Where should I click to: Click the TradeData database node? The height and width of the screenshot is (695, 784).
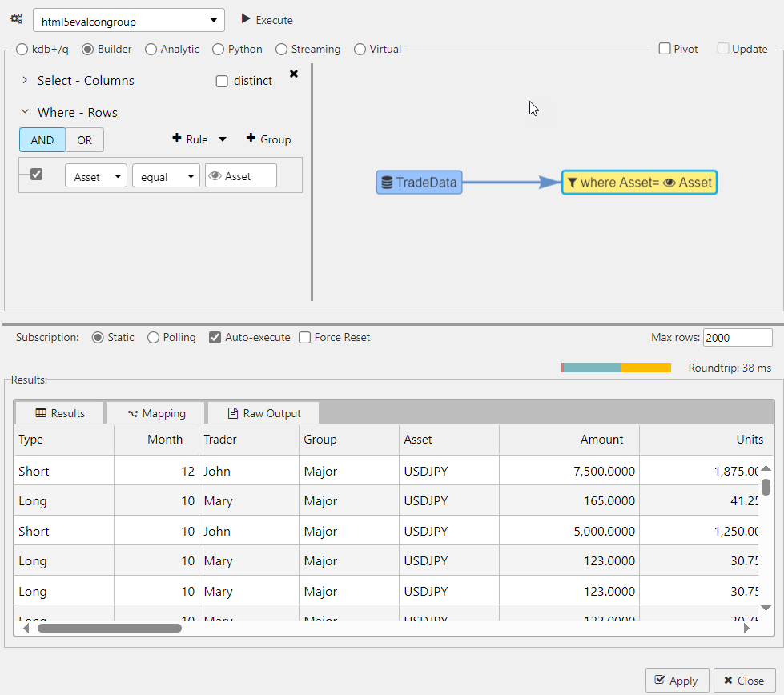coord(419,182)
